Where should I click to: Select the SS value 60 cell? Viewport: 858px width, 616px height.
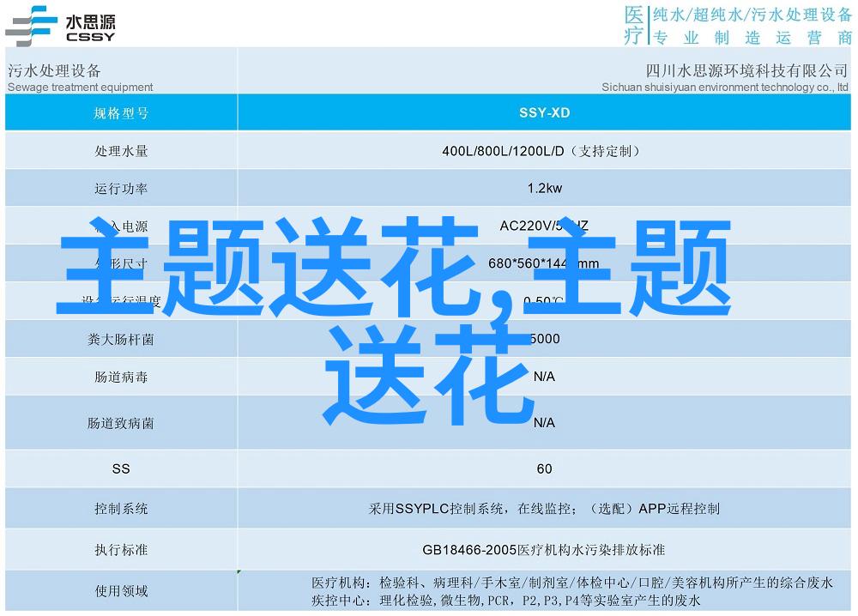coord(544,468)
